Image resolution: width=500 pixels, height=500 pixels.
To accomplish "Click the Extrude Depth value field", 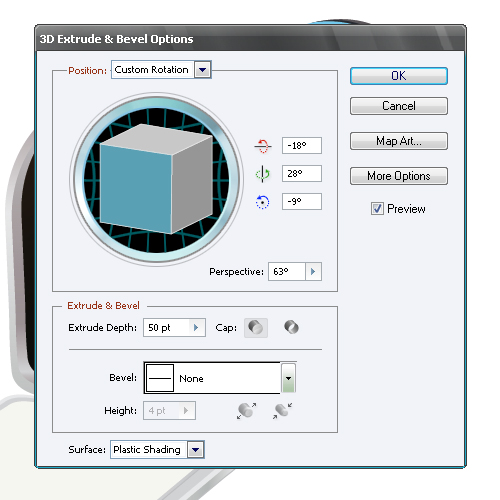I will click(167, 328).
